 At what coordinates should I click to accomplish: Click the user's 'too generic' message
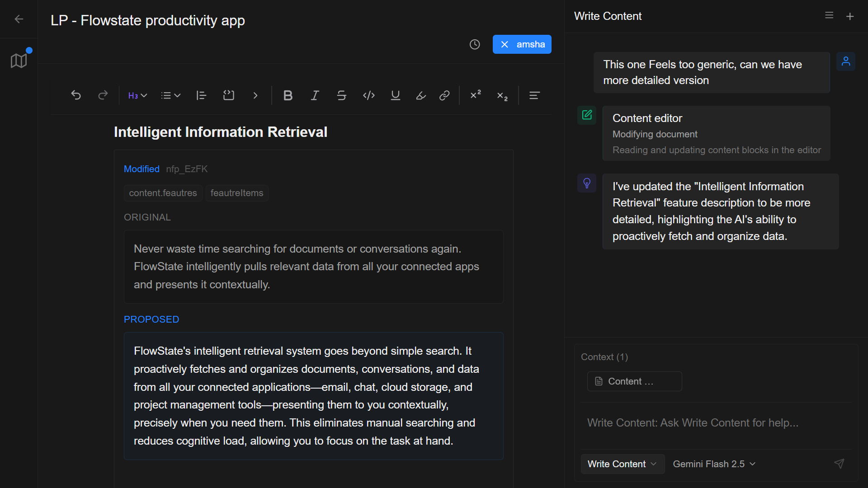point(712,72)
